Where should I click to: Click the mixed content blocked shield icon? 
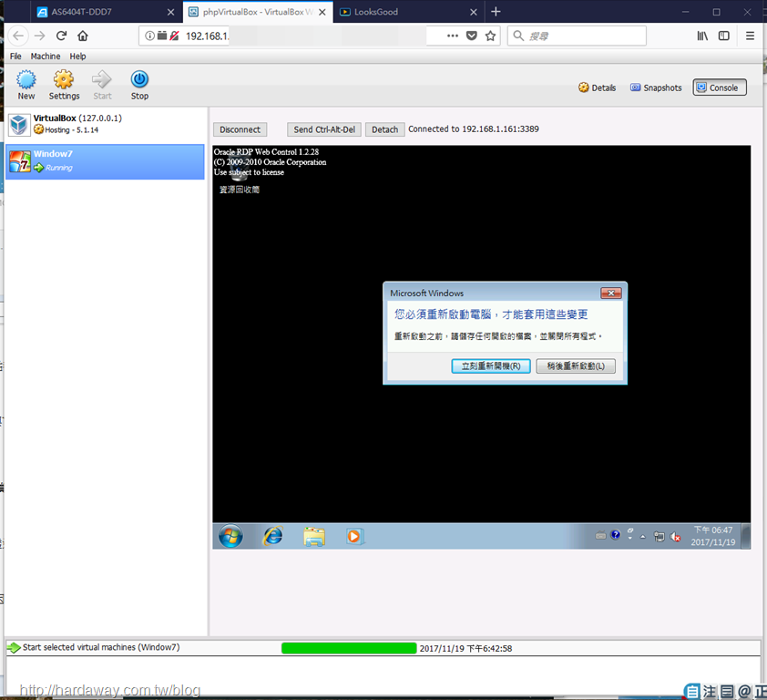(175, 36)
